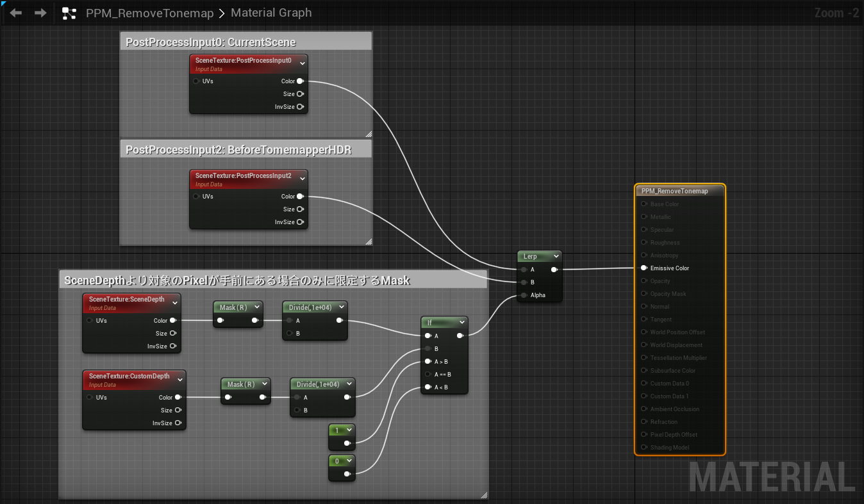Collapse the Lerp node chevron
Viewport: 864px width, 504px height.
pos(556,256)
